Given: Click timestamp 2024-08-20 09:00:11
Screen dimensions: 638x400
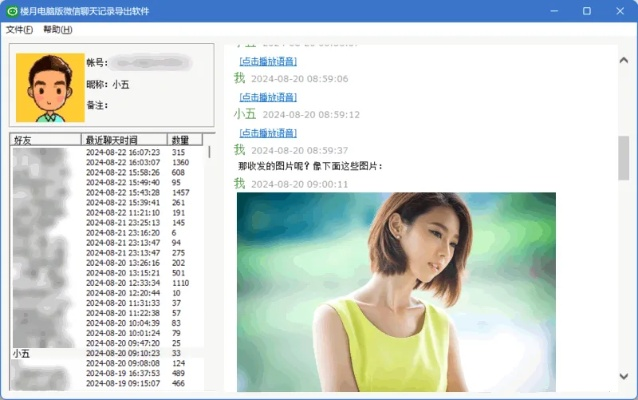Looking at the screenshot, I should [299, 185].
